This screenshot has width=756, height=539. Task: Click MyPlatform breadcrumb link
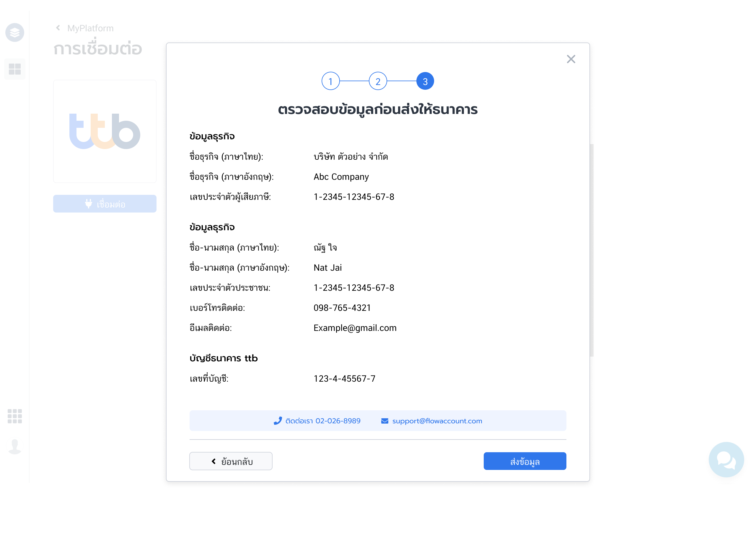click(x=90, y=28)
